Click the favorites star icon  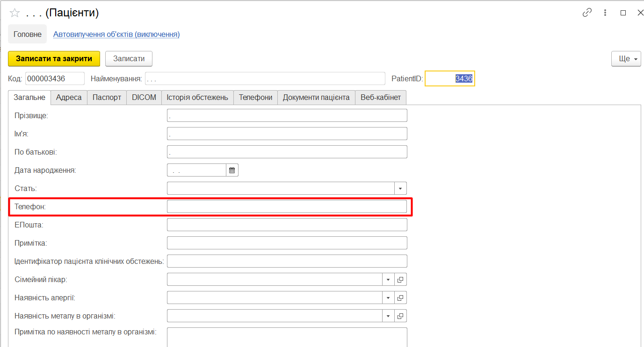point(15,13)
